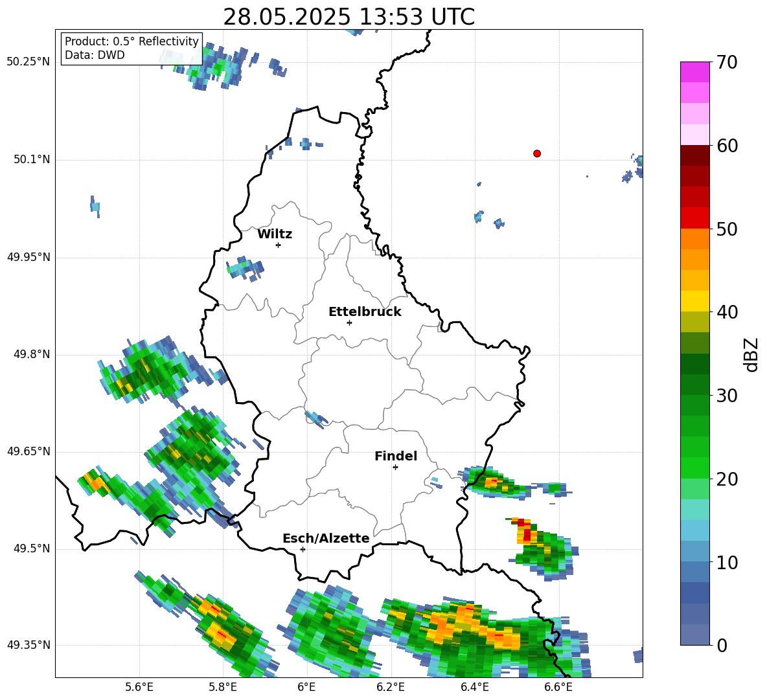
Task: Click the colorbar tick value 10
Action: (727, 562)
